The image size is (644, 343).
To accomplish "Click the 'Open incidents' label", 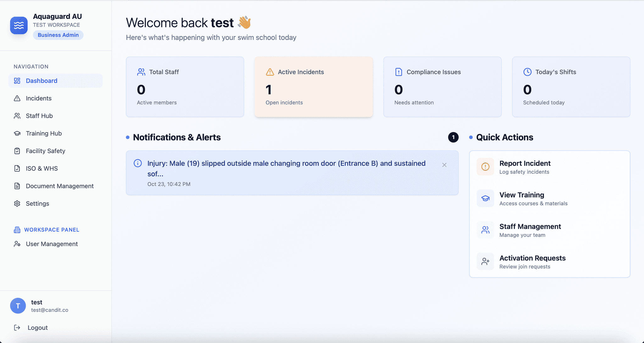I will coord(284,102).
